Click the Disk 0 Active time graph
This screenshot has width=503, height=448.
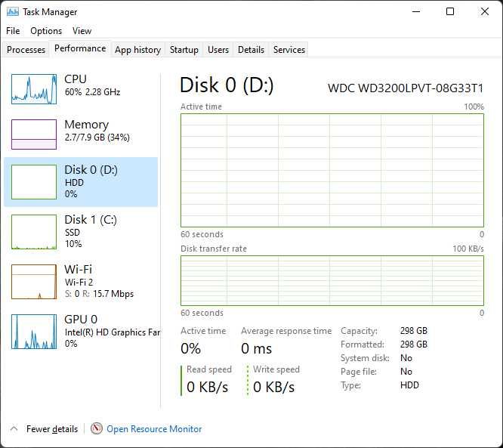point(332,170)
